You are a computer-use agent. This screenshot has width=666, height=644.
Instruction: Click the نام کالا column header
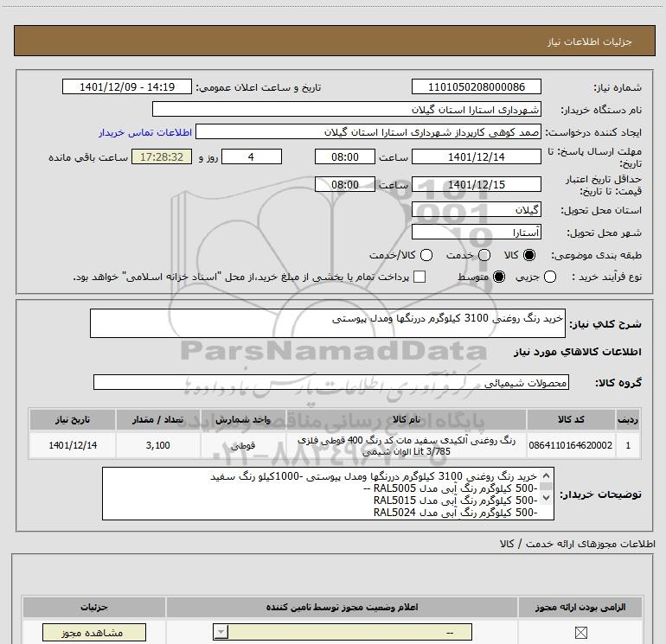[407, 419]
